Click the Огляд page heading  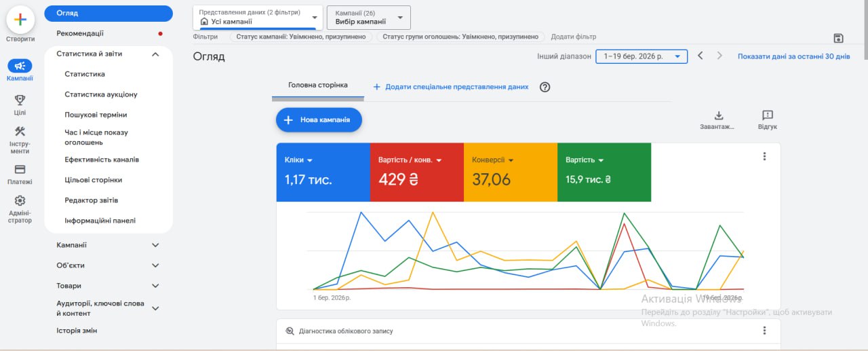209,56
